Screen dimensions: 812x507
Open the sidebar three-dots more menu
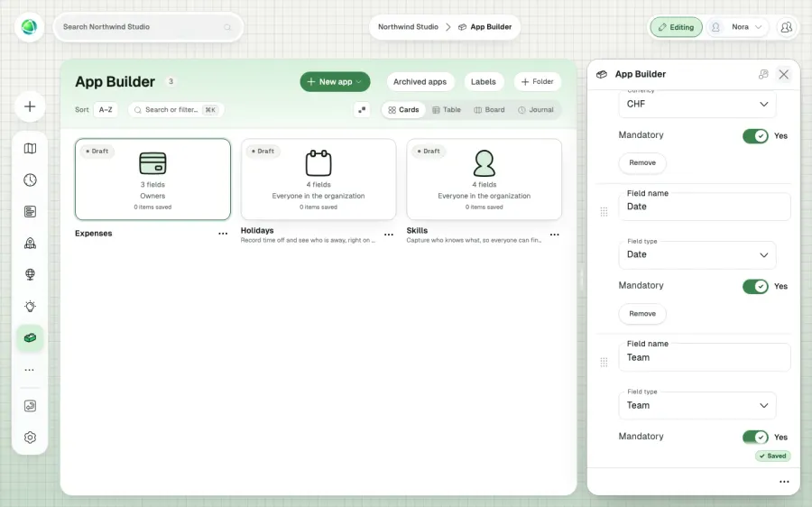tap(30, 370)
